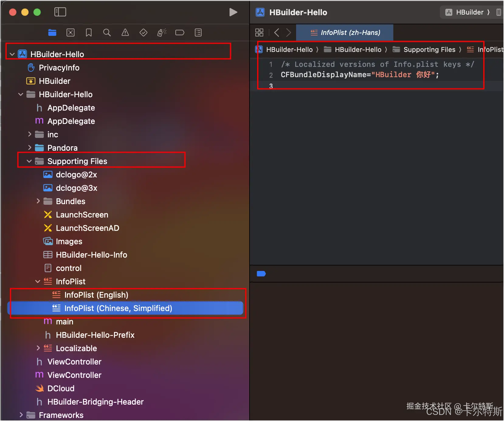504x421 pixels.
Task: Open the Report navigator icon
Action: (x=198, y=33)
